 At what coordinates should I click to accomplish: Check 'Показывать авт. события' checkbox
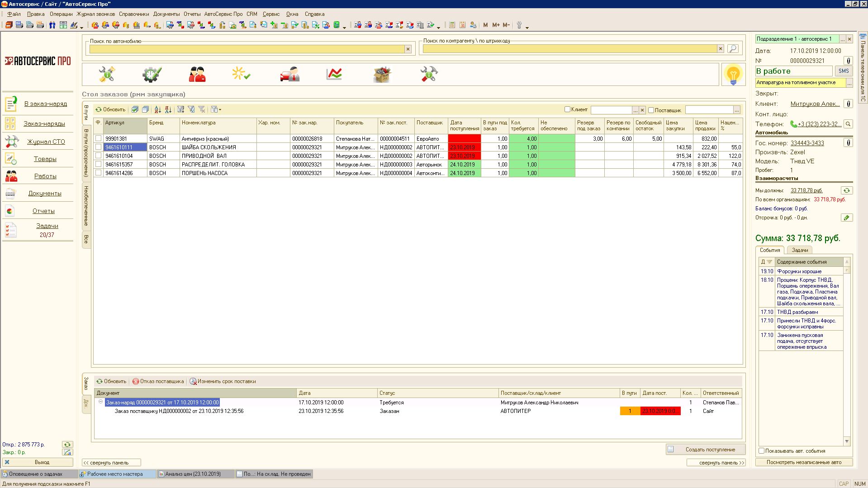762,451
